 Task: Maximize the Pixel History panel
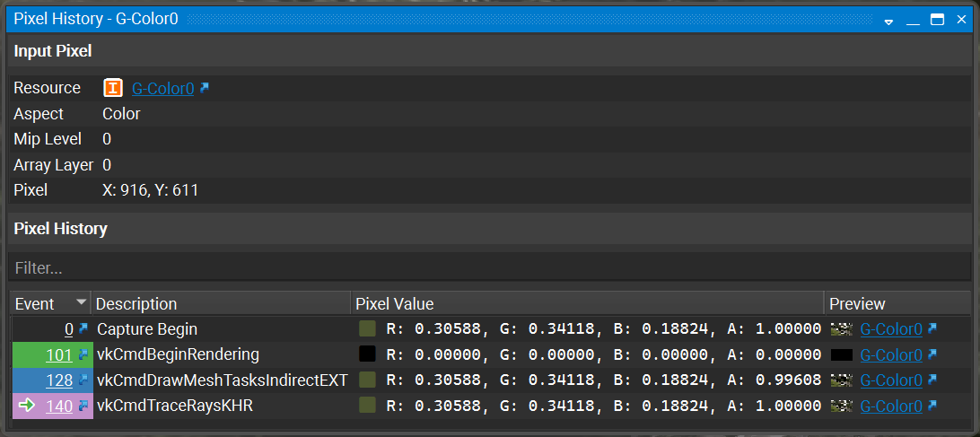coord(938,20)
